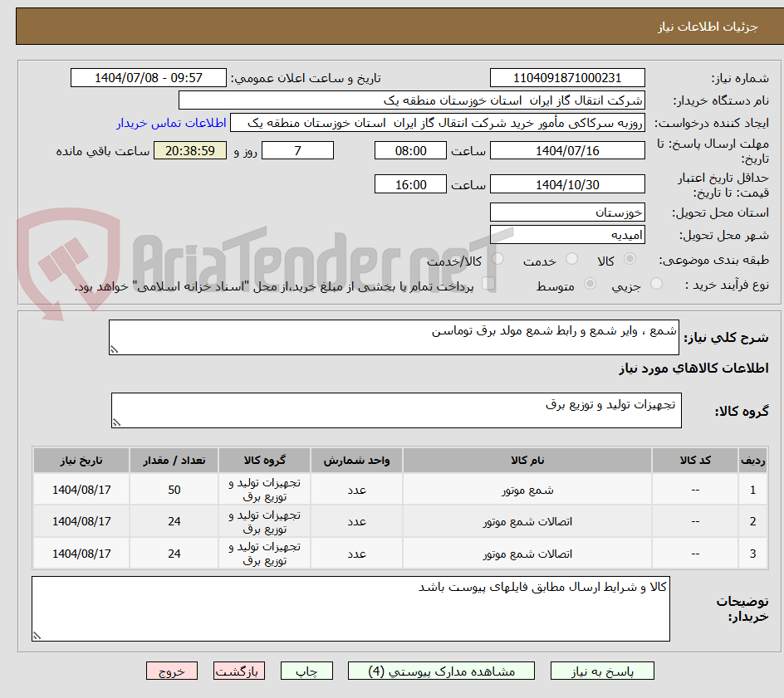Select the کالا/خدمات radio button

(497, 259)
